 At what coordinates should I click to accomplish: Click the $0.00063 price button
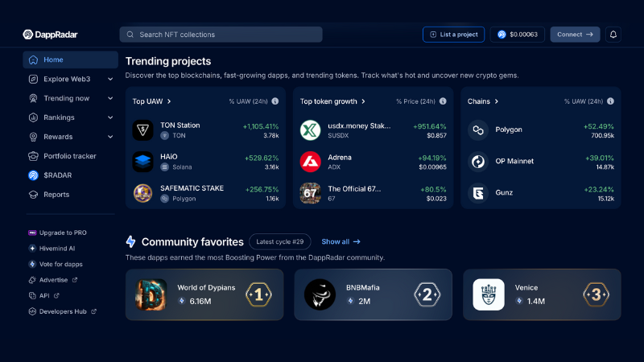coord(517,35)
